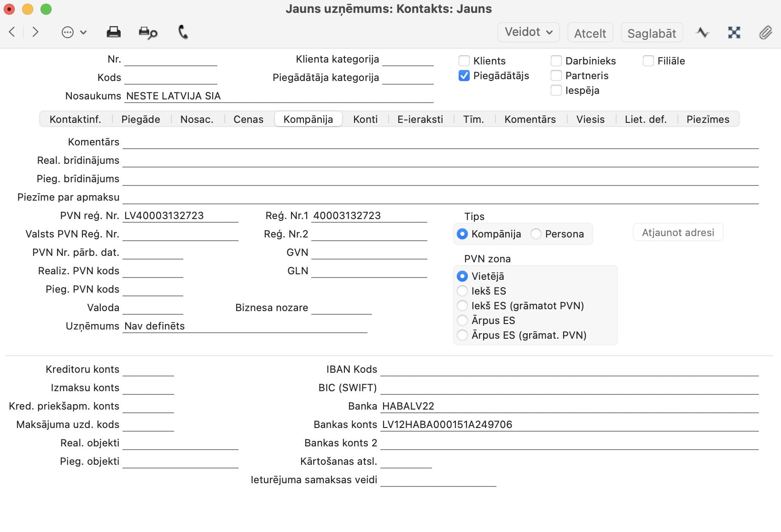Open the Konti tab
The width and height of the screenshot is (781, 532).
click(x=365, y=119)
